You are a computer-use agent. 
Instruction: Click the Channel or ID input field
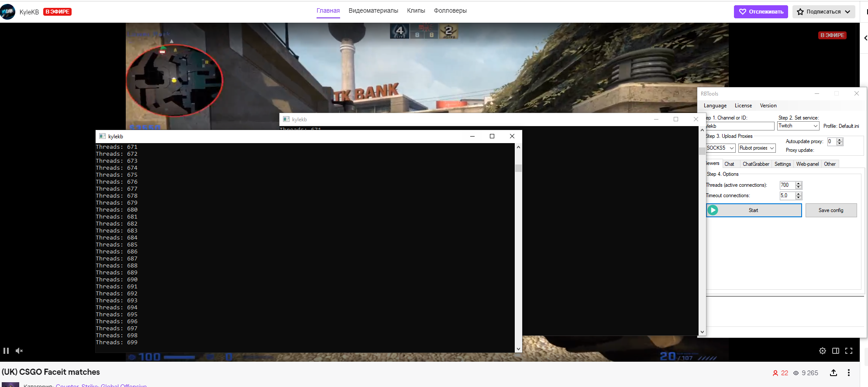click(x=741, y=126)
